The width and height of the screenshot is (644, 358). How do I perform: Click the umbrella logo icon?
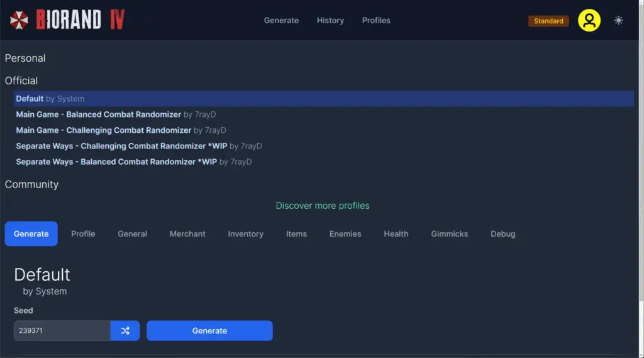click(19, 20)
